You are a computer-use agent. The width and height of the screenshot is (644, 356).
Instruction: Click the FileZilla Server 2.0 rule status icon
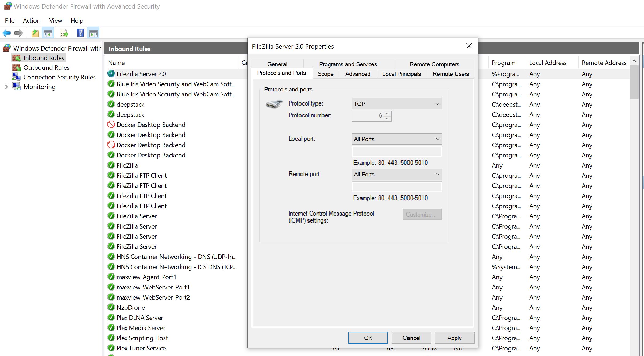click(x=111, y=73)
